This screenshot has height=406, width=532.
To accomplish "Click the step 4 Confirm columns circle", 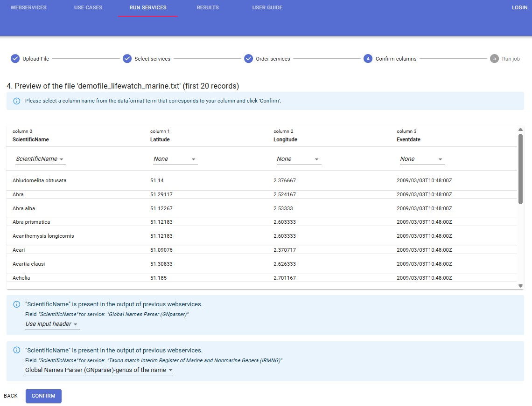I will pos(368,59).
